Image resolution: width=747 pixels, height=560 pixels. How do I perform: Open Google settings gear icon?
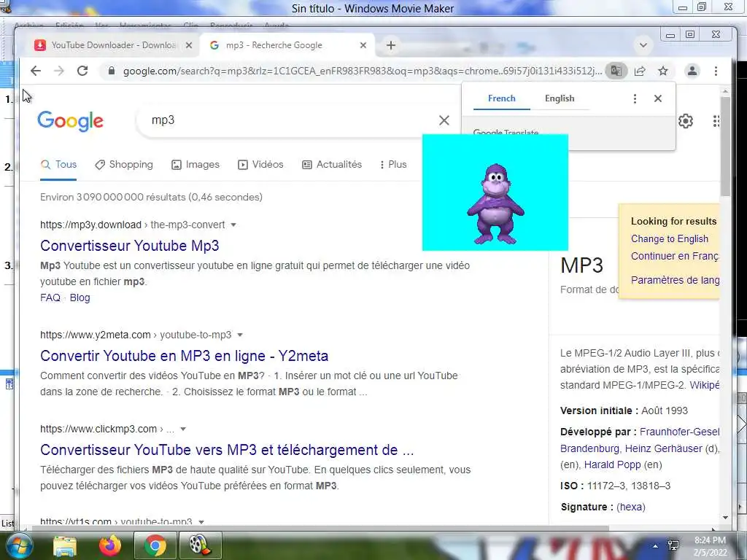(686, 121)
